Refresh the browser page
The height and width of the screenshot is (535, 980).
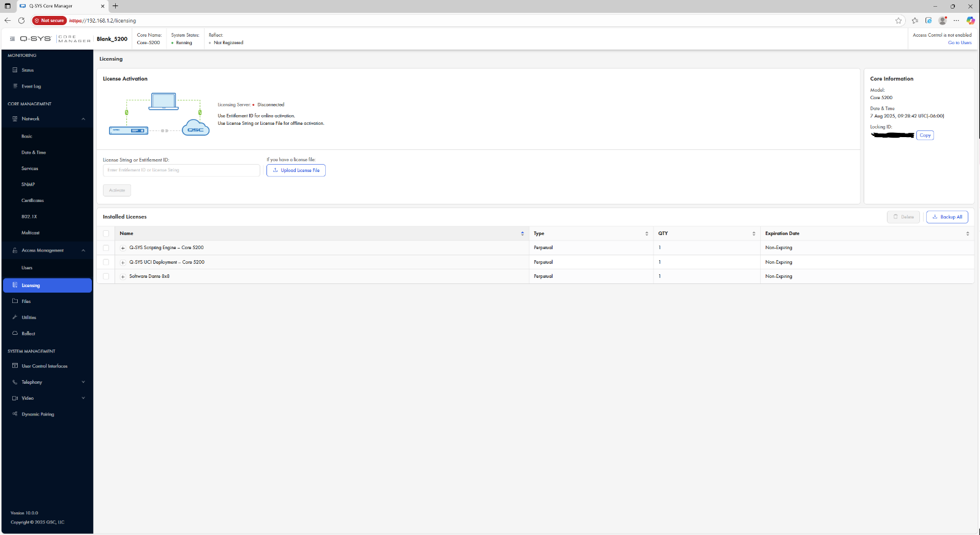tap(21, 20)
